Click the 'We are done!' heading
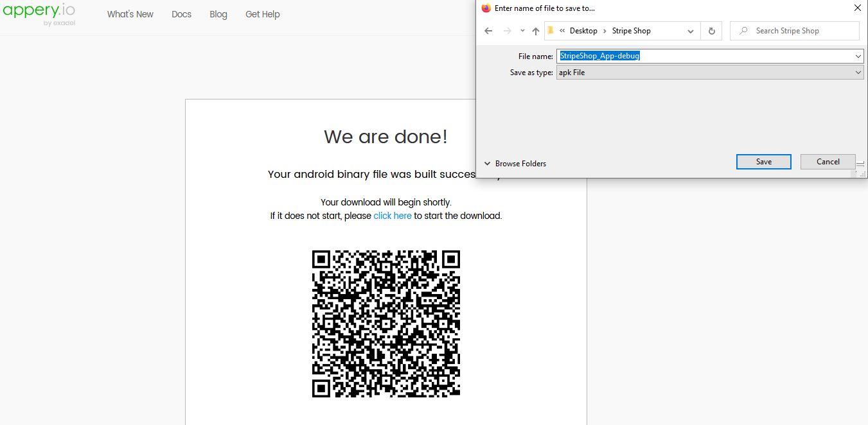The image size is (868, 425). point(385,137)
